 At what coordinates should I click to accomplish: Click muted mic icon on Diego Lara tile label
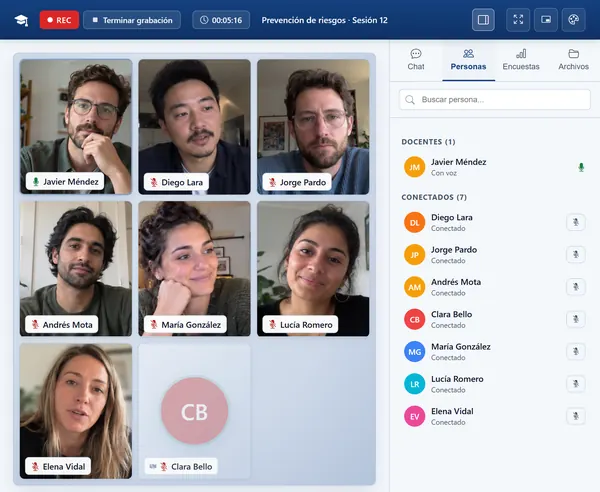coord(154,182)
